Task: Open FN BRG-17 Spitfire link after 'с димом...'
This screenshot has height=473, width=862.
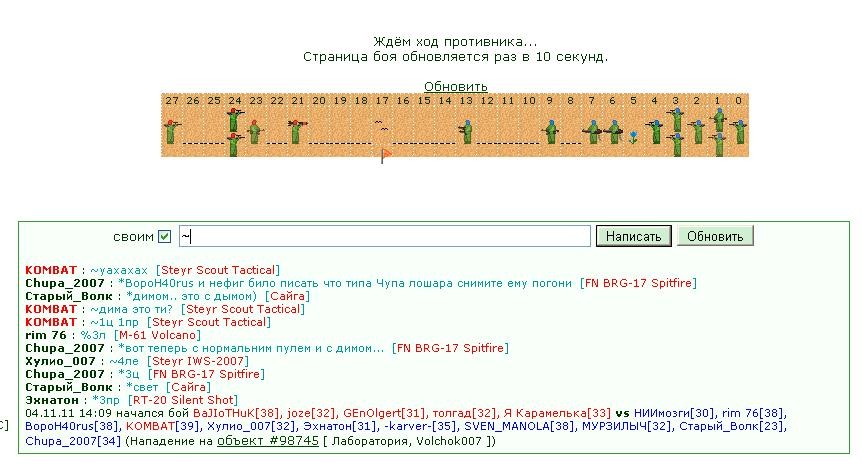Action: (450, 348)
